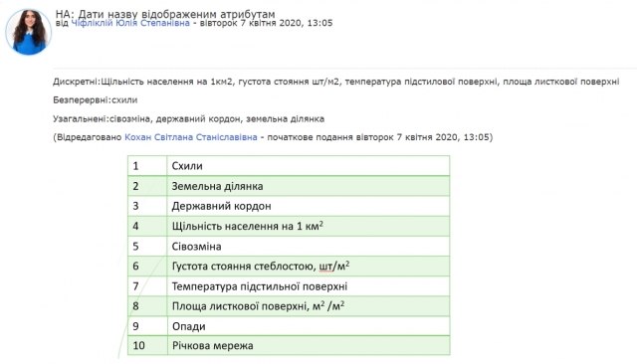The width and height of the screenshot is (637, 364).
Task: Open Кохан Світлана Станіславівна profile link
Action: point(190,137)
